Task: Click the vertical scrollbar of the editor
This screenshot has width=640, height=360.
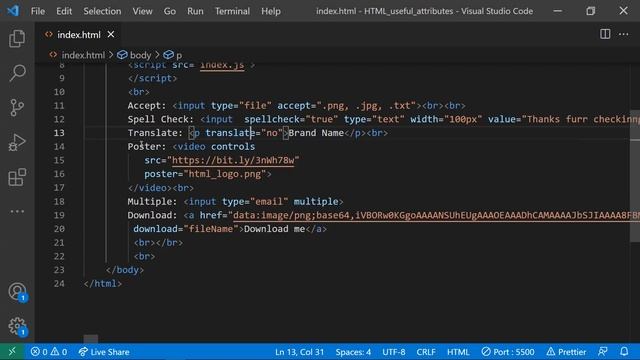Action: tap(635, 176)
